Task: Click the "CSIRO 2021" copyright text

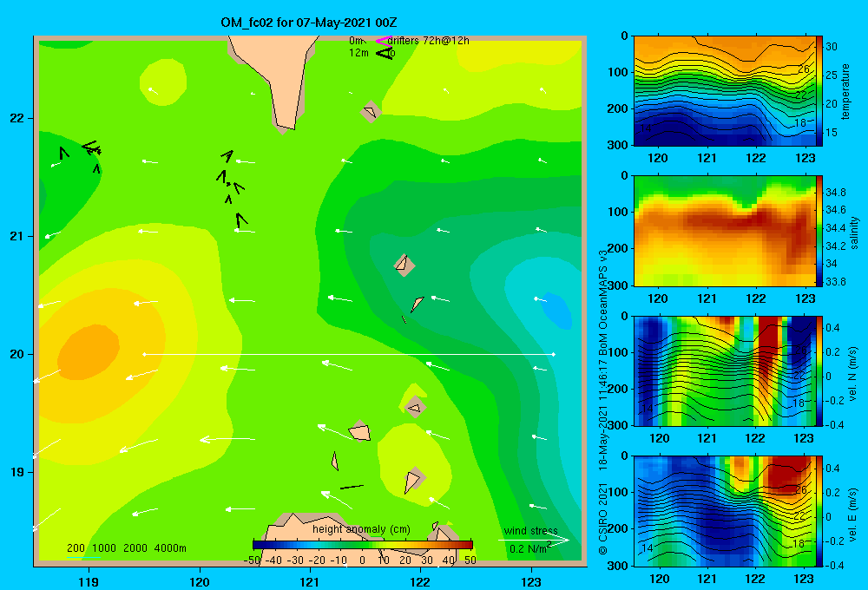Action: (603, 519)
